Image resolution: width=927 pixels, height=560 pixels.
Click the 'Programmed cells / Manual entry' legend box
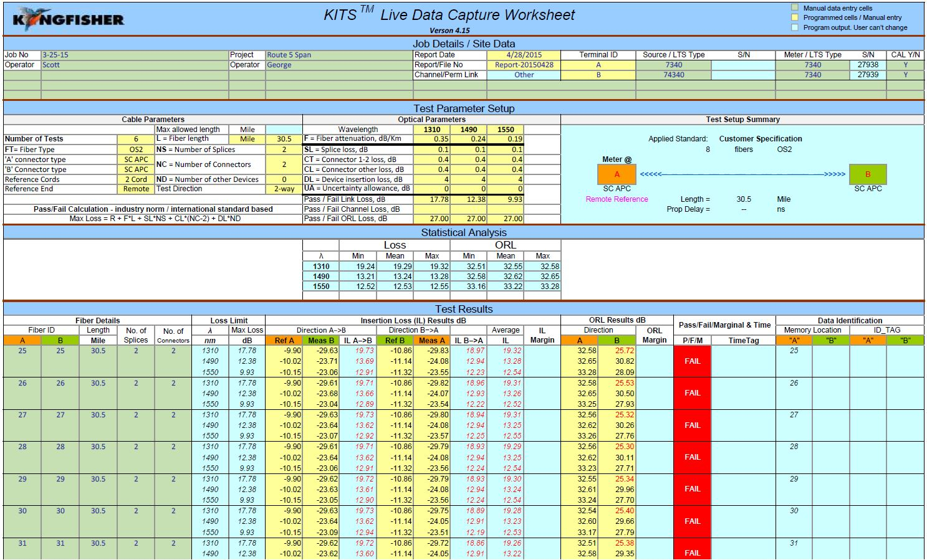[795, 17]
